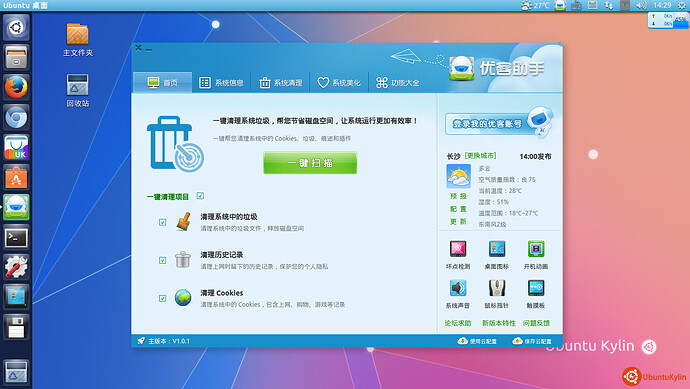Click the 配置 weather settings link
This screenshot has width=690, height=389.
coord(458,209)
